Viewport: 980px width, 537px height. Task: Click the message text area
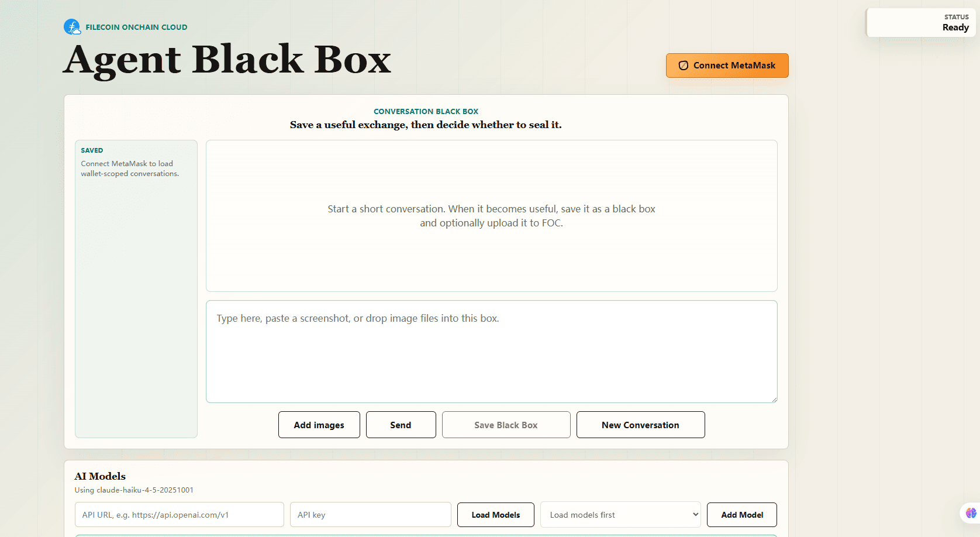(491, 352)
